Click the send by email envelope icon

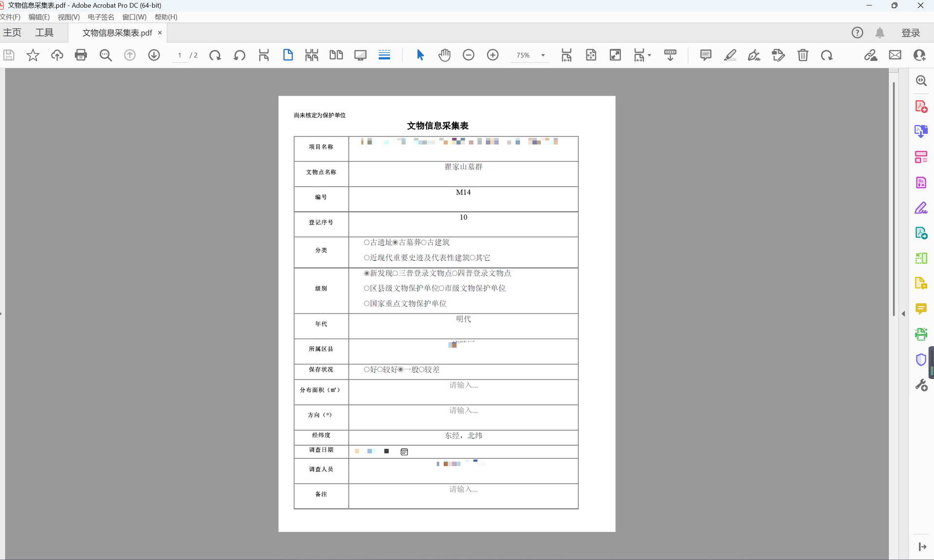coord(895,55)
